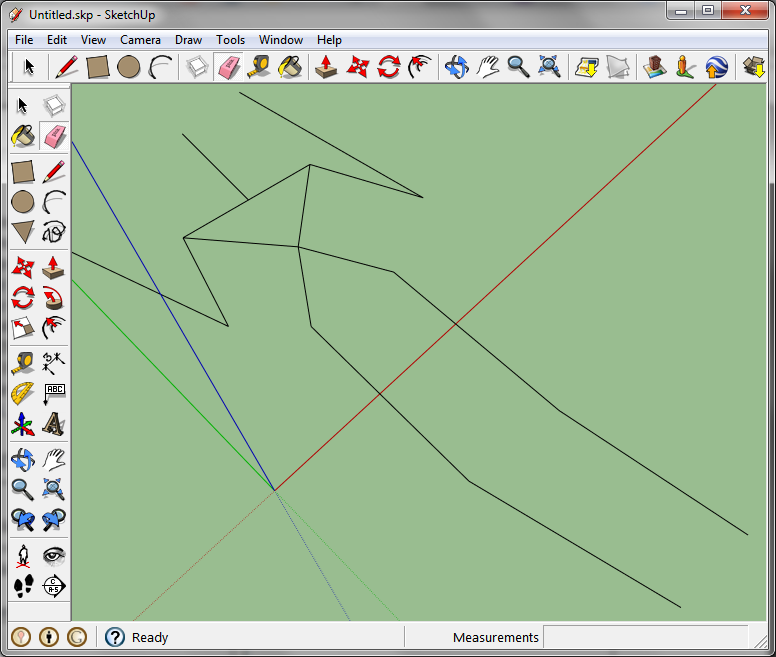Select the Rotate tool in the horizontal toolbar

click(388, 67)
